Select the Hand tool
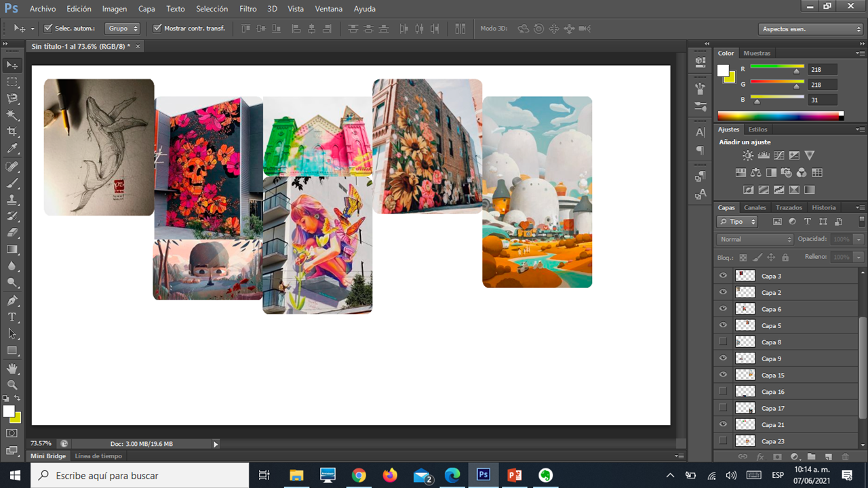This screenshot has height=488, width=868. point(12,369)
